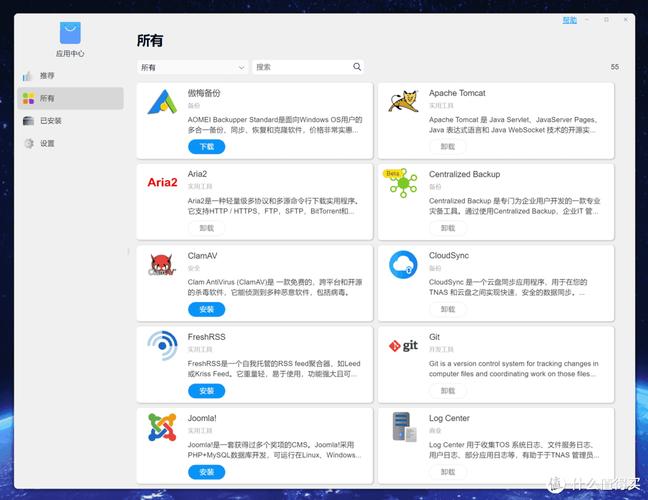Click the 所有 colored grid icon

[x=28, y=98]
